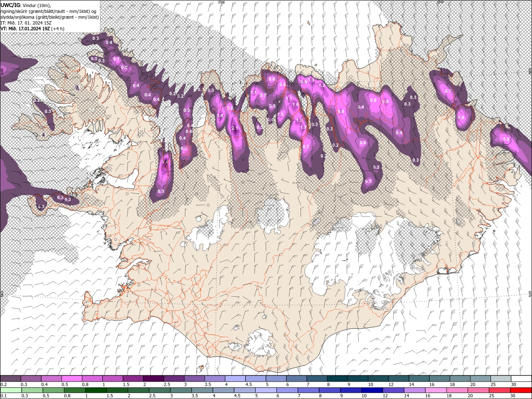The height and width of the screenshot is (399, 532).
Task: Click the bright pink 0.5 swatch in the upper legend
Action: click(72, 379)
